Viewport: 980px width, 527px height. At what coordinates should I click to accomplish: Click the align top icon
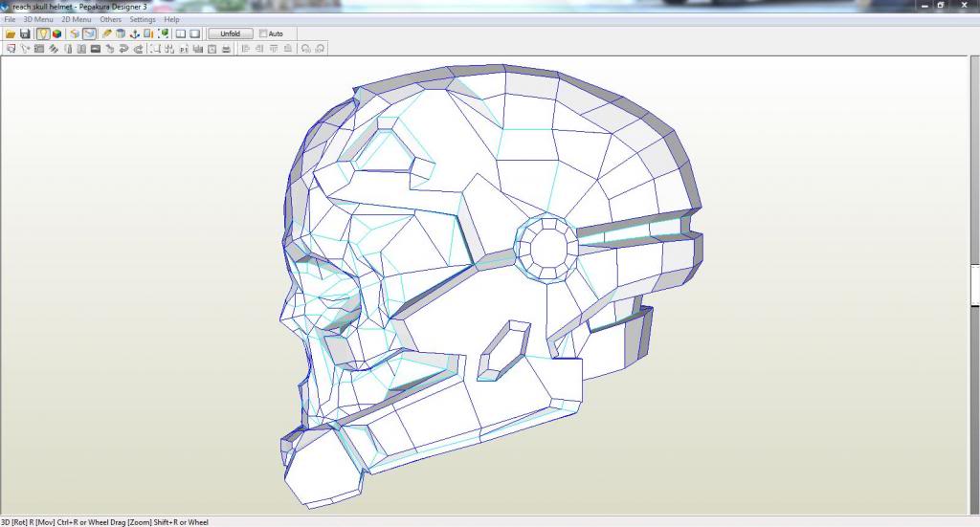274,49
